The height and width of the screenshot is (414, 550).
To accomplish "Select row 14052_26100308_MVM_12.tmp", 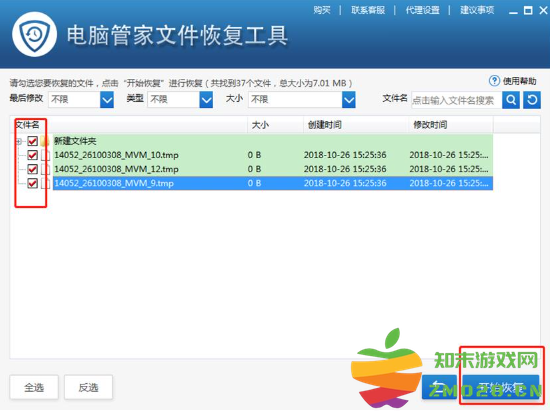I will coord(273,169).
